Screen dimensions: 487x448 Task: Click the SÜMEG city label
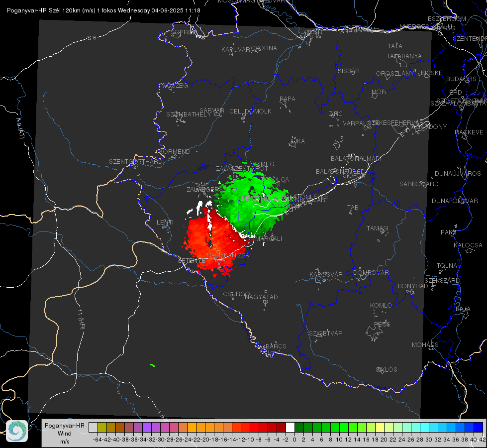264,164
